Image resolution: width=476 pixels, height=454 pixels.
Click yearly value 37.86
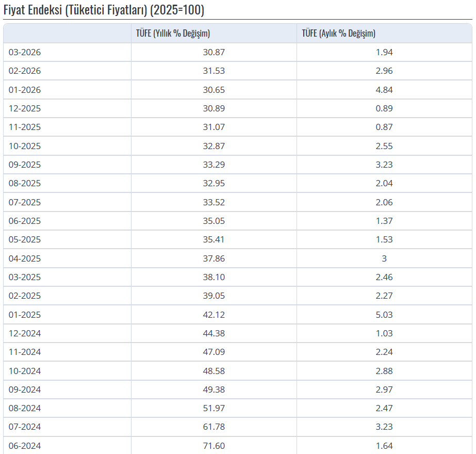[x=214, y=258]
